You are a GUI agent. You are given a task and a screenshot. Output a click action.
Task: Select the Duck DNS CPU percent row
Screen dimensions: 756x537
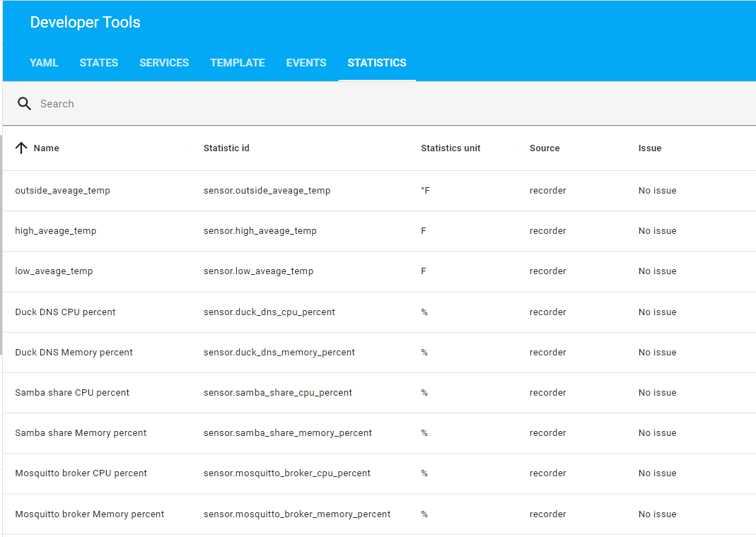tap(379, 312)
